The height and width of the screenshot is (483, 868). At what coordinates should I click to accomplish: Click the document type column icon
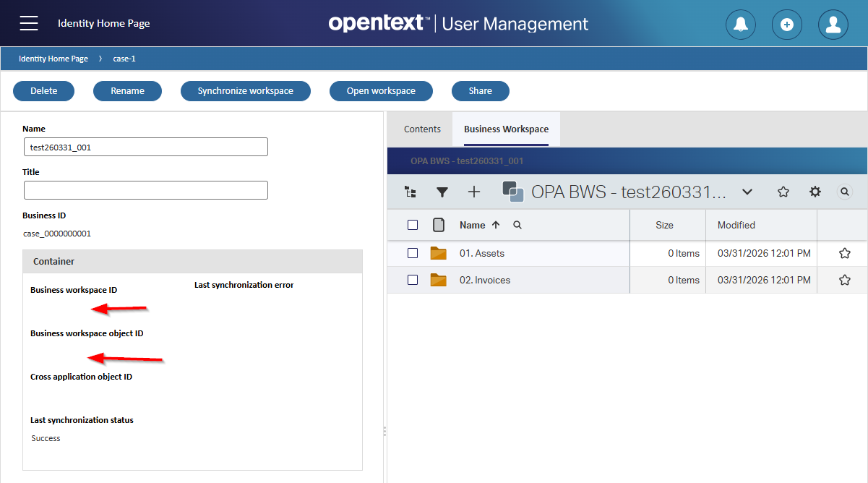click(x=439, y=225)
